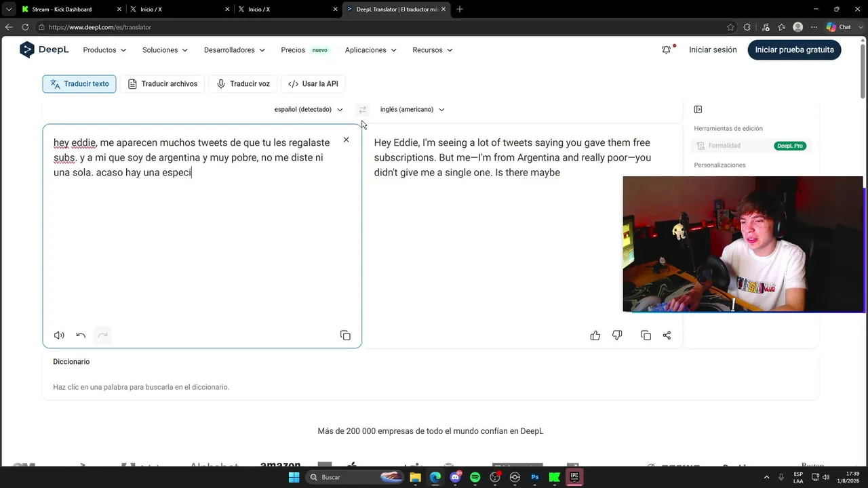Open the Usar la API option
Screen dimensions: 868x488
pos(313,84)
